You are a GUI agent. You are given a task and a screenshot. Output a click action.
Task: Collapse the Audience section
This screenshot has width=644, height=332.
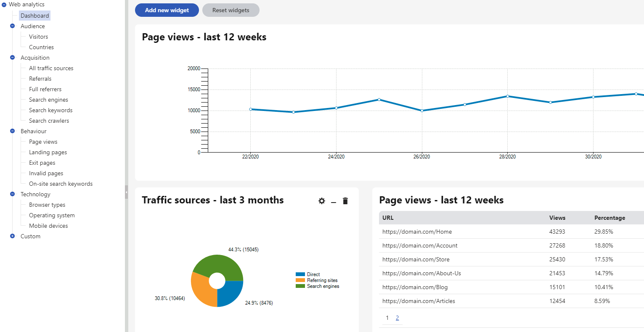pos(12,26)
